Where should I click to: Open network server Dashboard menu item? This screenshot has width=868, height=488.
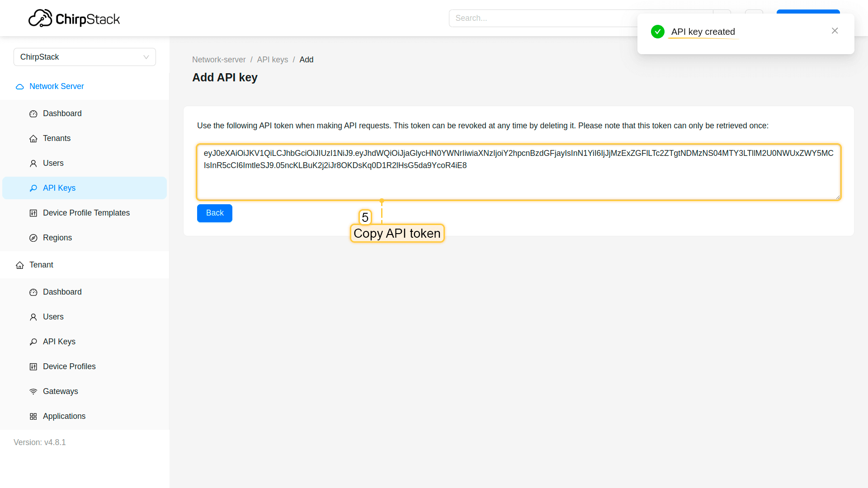(x=62, y=113)
